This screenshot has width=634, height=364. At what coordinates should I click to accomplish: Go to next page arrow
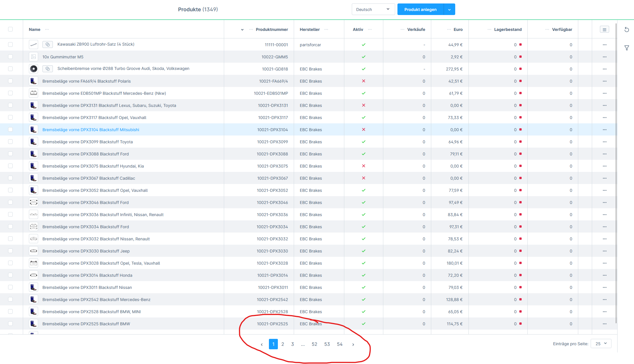tap(353, 344)
